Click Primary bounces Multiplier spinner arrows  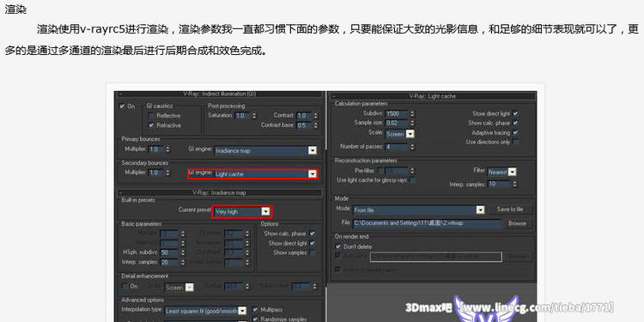coord(167,149)
